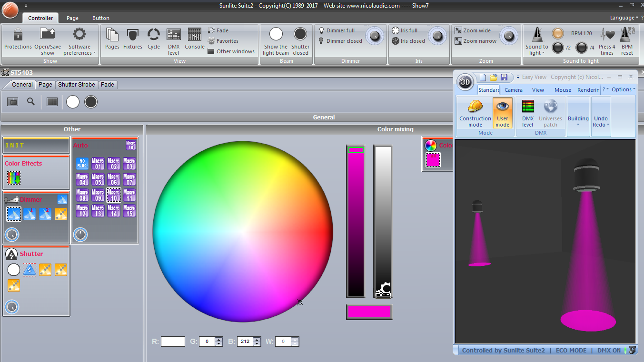Click Zoom wide button
Viewport: 644px width, 362px height.
click(473, 30)
